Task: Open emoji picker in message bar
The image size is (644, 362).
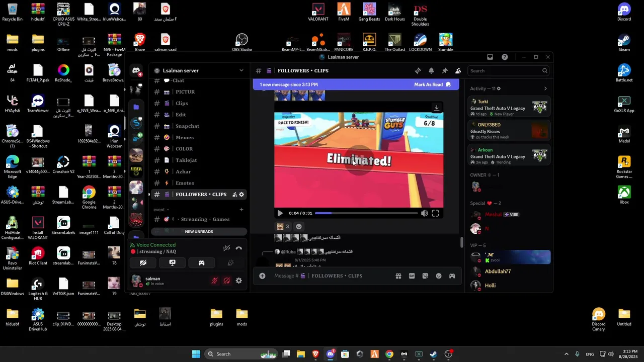Action: pyautogui.click(x=439, y=276)
